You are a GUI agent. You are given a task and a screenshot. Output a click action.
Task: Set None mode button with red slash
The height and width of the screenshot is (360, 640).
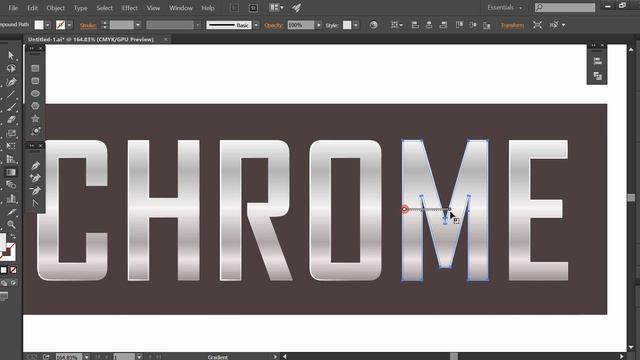pos(13,270)
